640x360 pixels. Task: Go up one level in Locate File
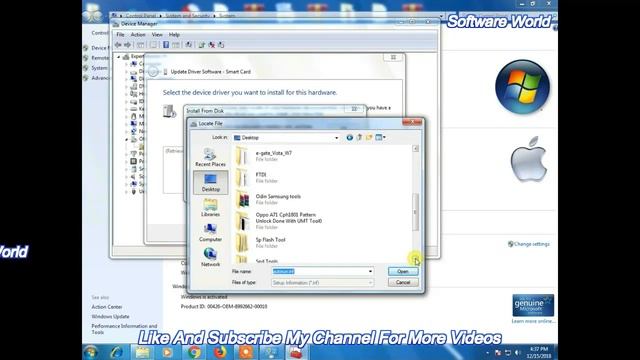coord(359,138)
